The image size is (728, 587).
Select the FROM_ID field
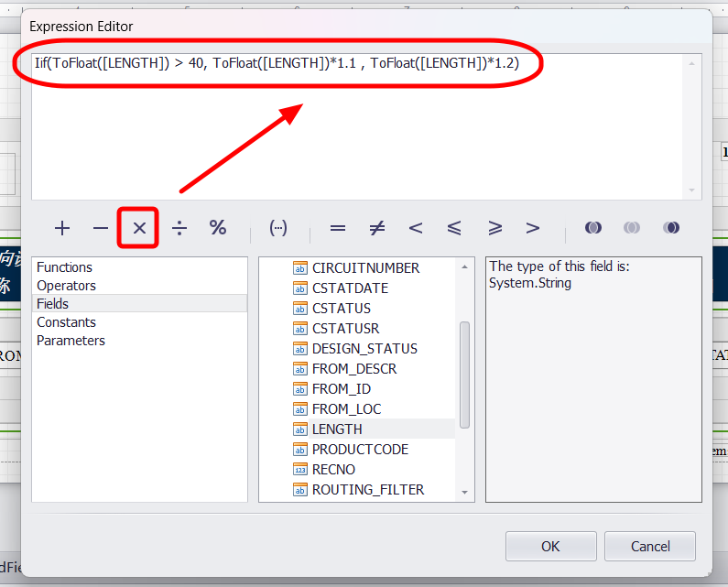tap(342, 388)
